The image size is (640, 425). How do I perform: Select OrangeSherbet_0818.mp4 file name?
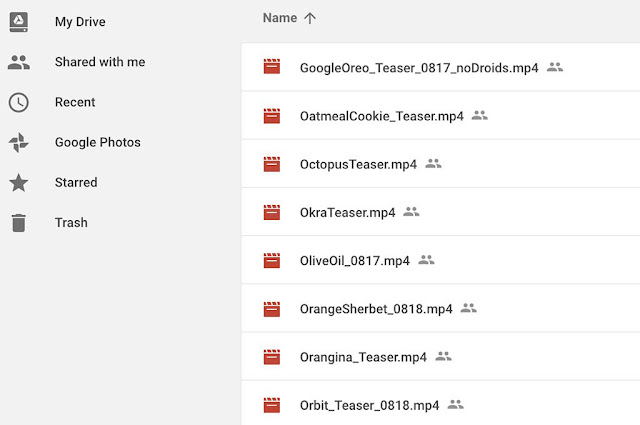click(x=376, y=309)
